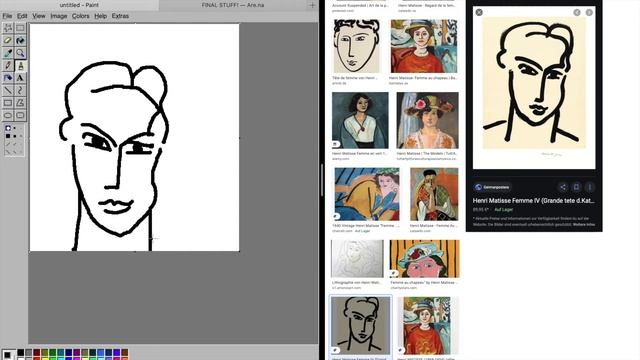Open the 1940 Vintage Henri Matisse thumbnail
This screenshot has width=640, height=360.
(x=367, y=194)
